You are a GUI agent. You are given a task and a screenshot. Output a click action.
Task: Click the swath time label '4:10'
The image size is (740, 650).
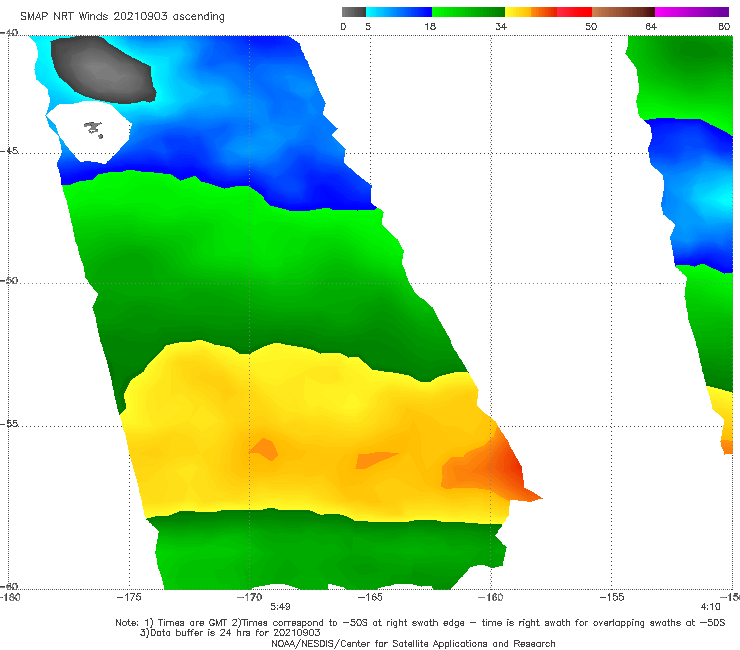pyautogui.click(x=710, y=607)
